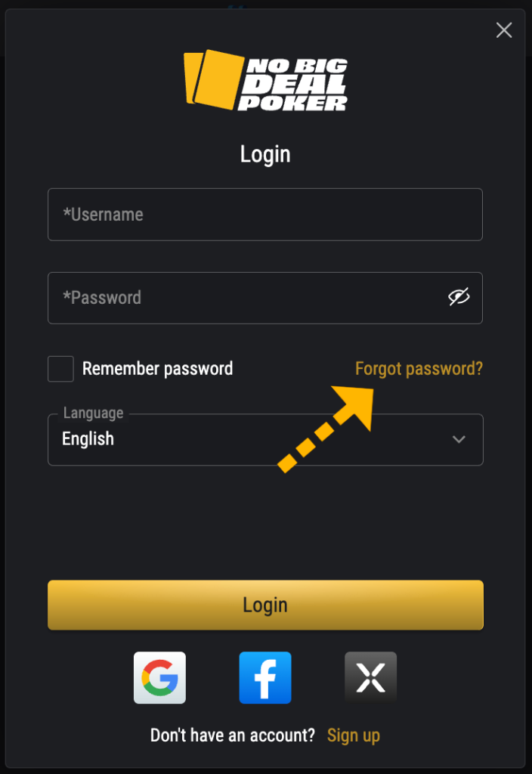Expand language list via chevron arrow
This screenshot has height=774, width=532.
click(459, 439)
